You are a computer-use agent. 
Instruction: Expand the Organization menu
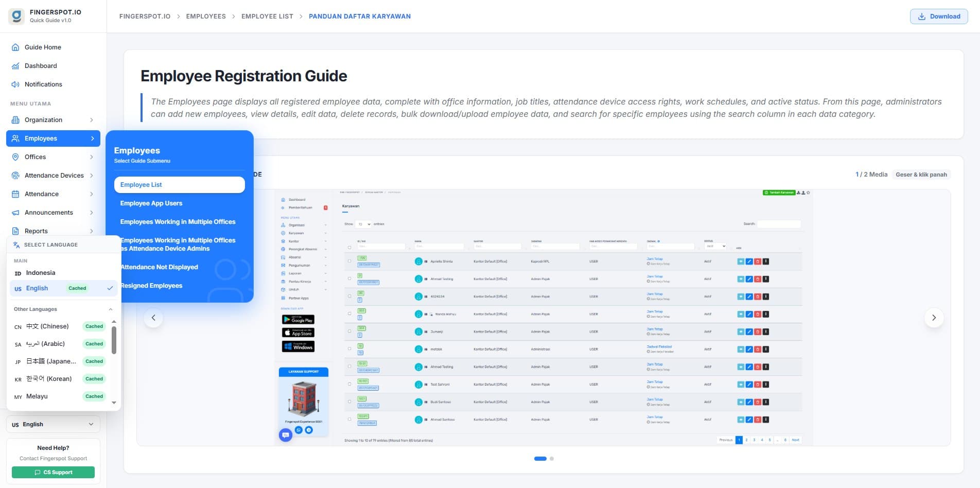[53, 119]
